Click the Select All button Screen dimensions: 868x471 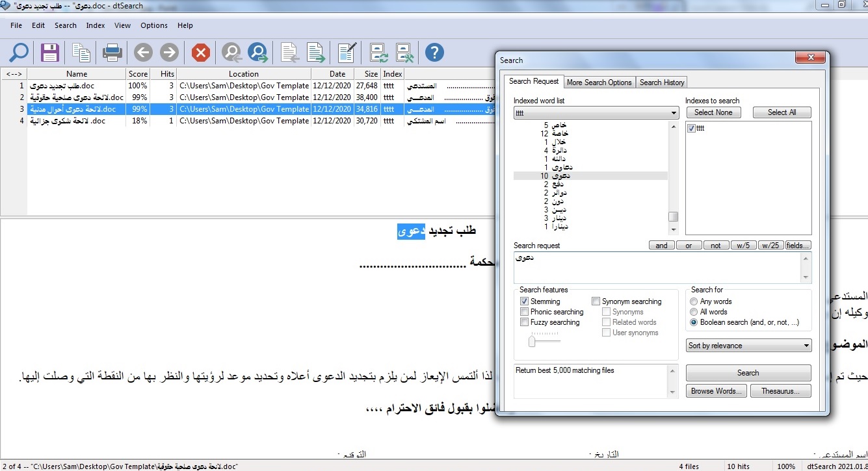tap(782, 112)
